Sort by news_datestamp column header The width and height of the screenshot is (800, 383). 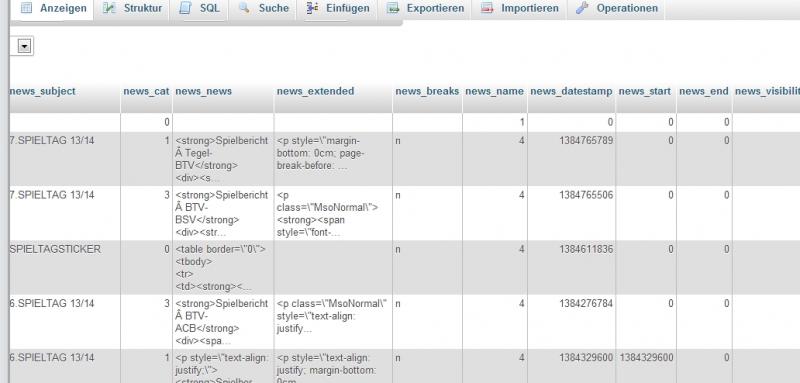tap(571, 91)
